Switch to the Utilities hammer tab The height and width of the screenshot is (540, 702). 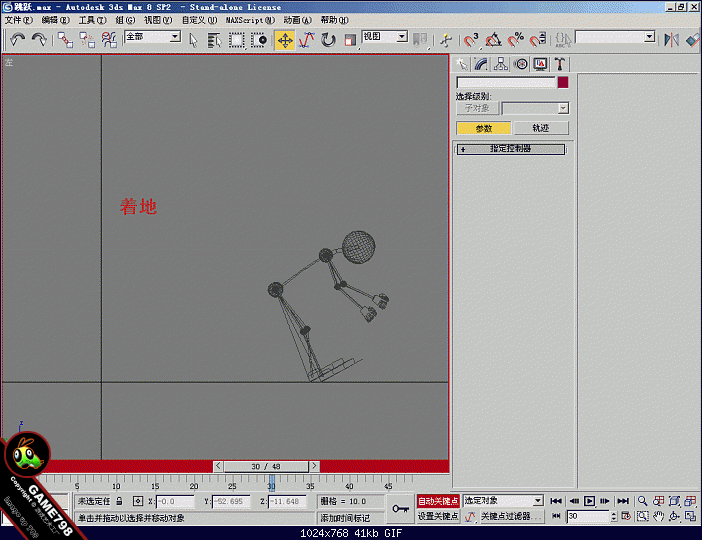pyautogui.click(x=560, y=64)
